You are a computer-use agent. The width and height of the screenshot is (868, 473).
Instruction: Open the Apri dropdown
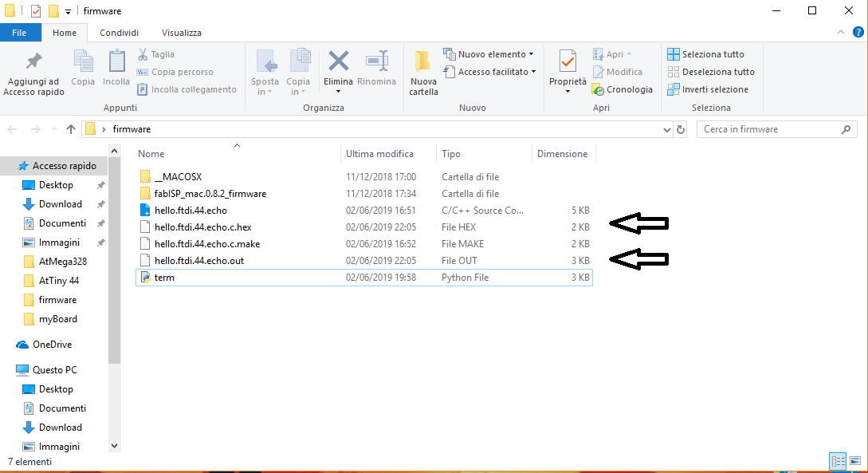click(612, 54)
